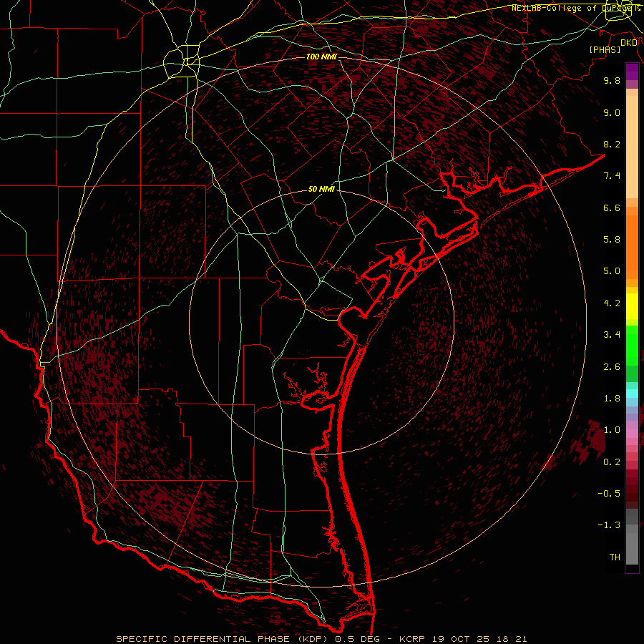Click the 4.2 scale value
The image size is (644, 644).
[x=612, y=303]
